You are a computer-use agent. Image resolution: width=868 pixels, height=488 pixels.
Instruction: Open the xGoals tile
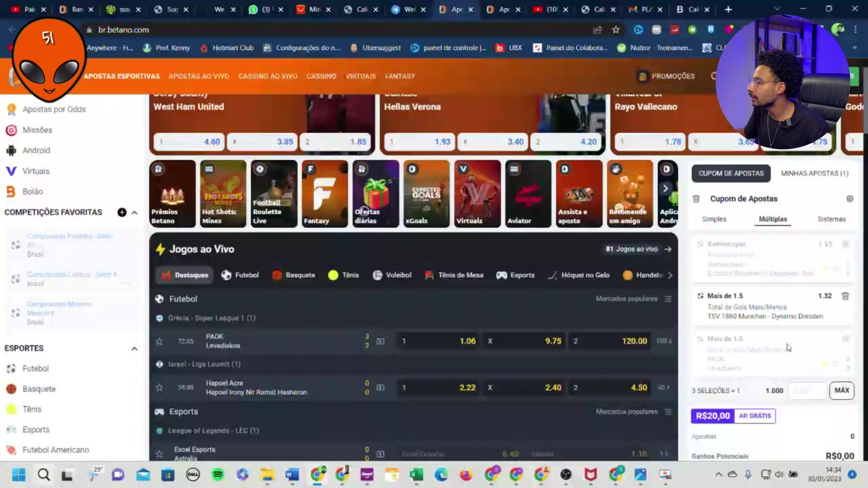(427, 193)
